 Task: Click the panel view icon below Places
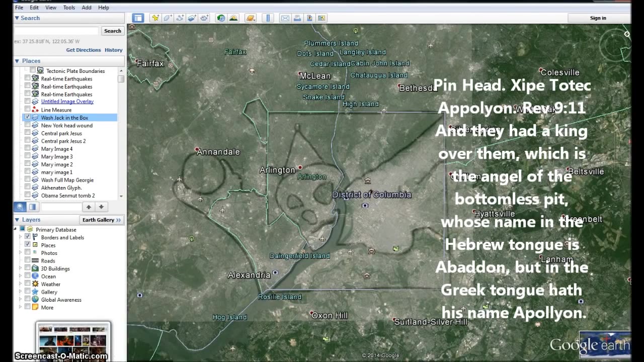click(x=32, y=207)
